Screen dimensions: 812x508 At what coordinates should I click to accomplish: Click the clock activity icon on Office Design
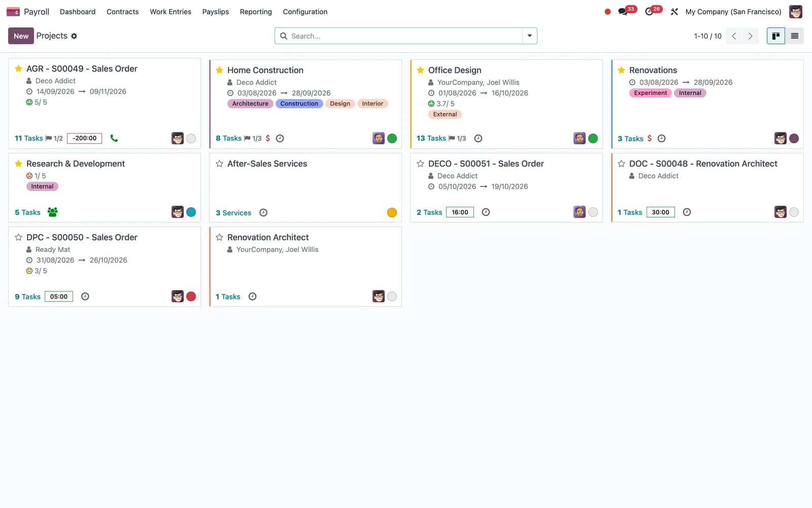tap(478, 138)
